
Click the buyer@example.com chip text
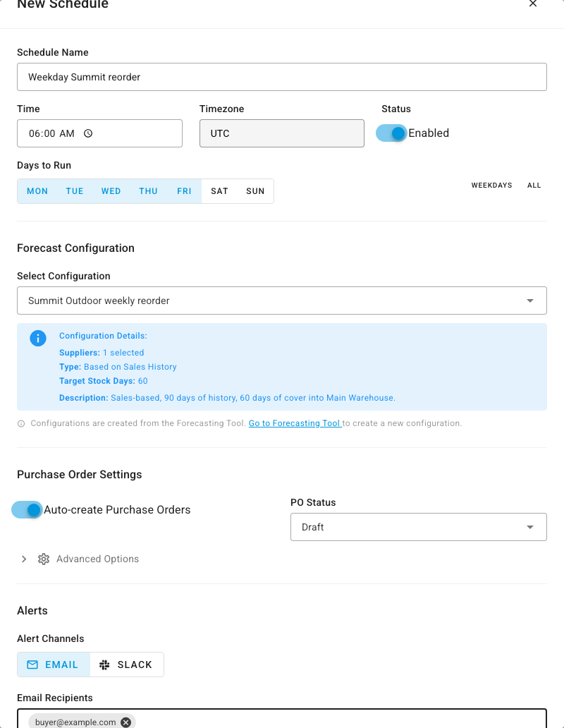(75, 722)
